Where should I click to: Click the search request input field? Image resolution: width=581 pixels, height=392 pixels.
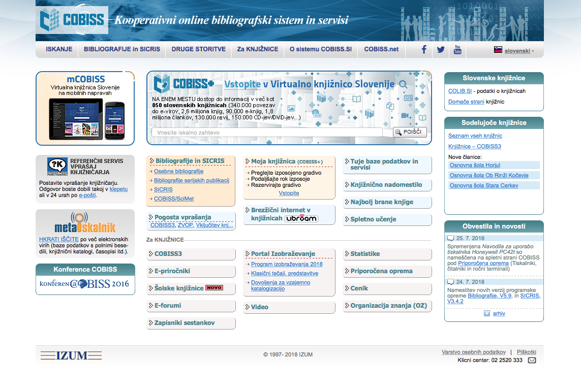coord(267,133)
